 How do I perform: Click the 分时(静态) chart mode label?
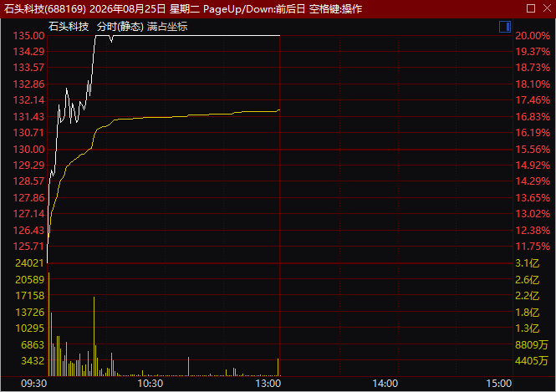(x=120, y=27)
